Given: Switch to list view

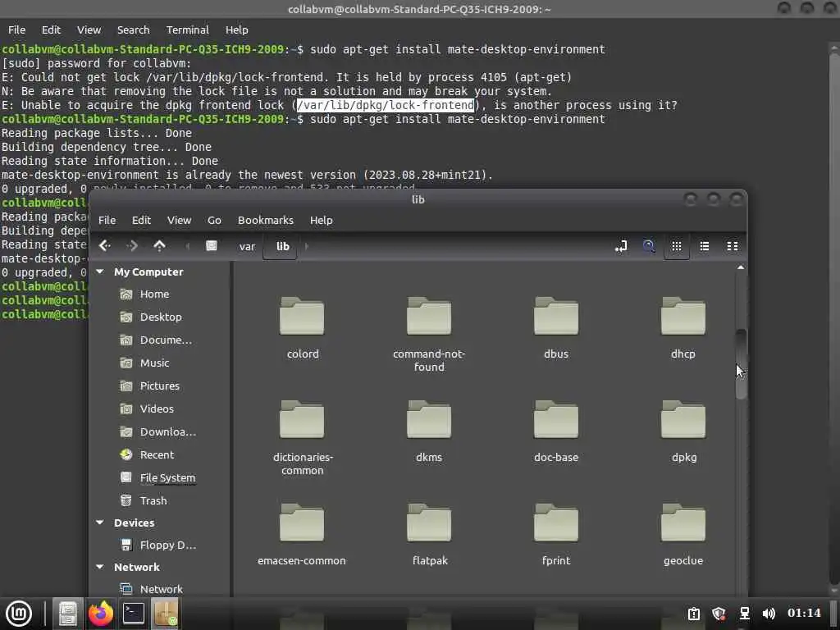Looking at the screenshot, I should pyautogui.click(x=705, y=246).
